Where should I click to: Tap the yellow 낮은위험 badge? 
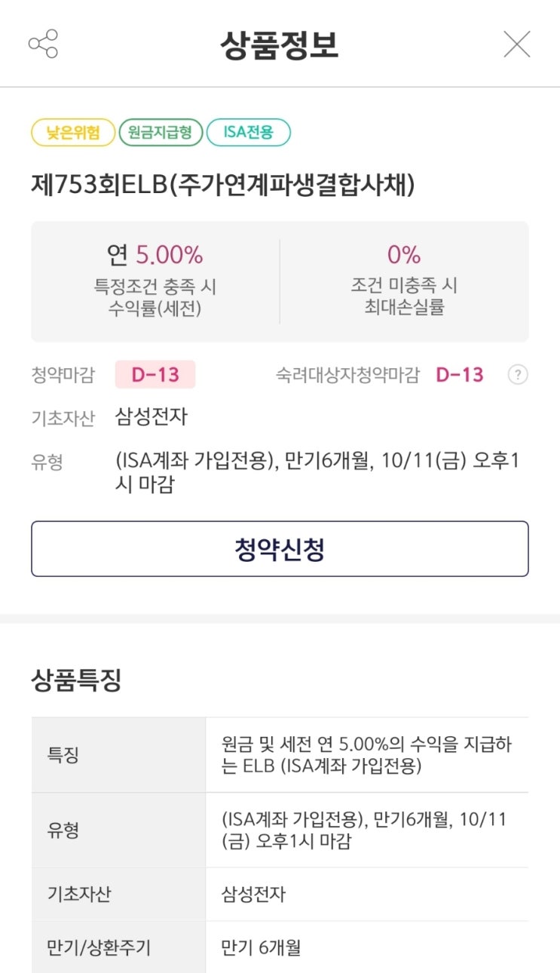click(72, 133)
